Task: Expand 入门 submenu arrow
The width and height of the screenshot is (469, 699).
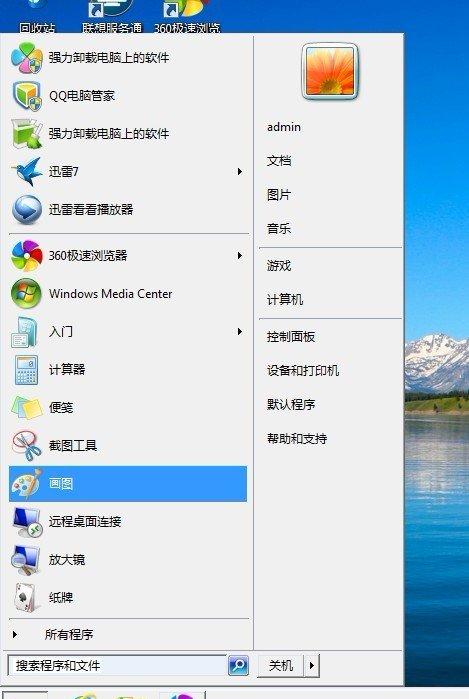Action: click(x=240, y=332)
